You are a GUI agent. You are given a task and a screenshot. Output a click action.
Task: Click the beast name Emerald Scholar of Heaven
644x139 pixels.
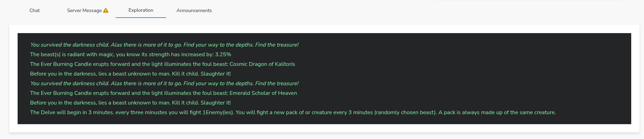point(263,93)
